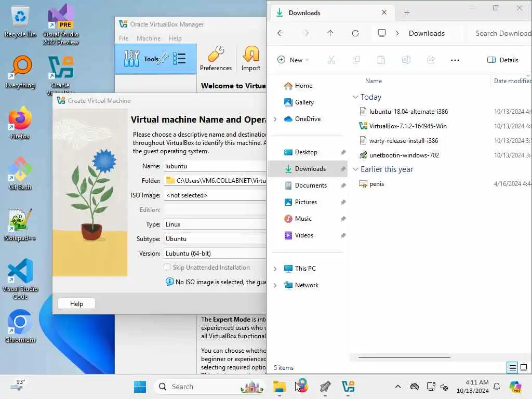Open Visual Studio Code desktop icon
The width and height of the screenshot is (532, 399).
(x=20, y=279)
